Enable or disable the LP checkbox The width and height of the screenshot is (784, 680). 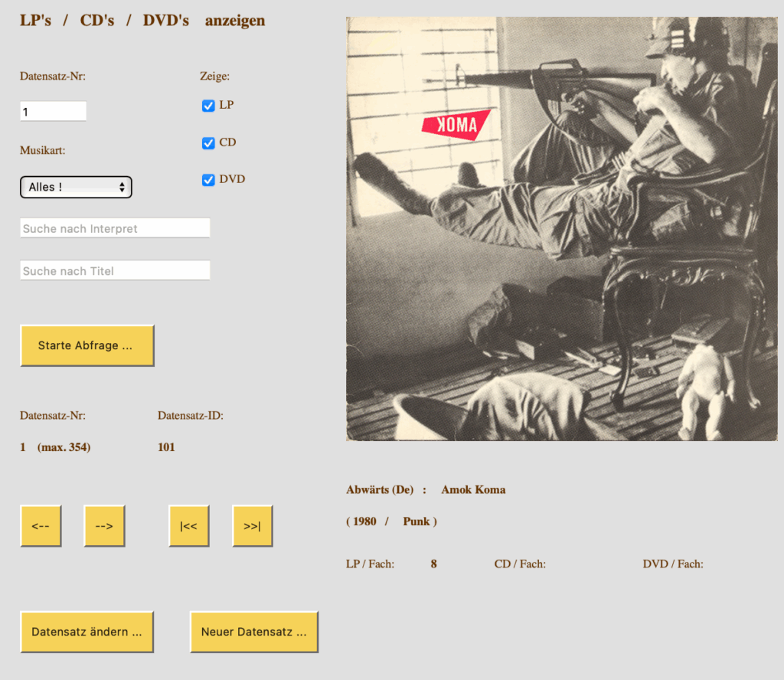click(x=208, y=106)
